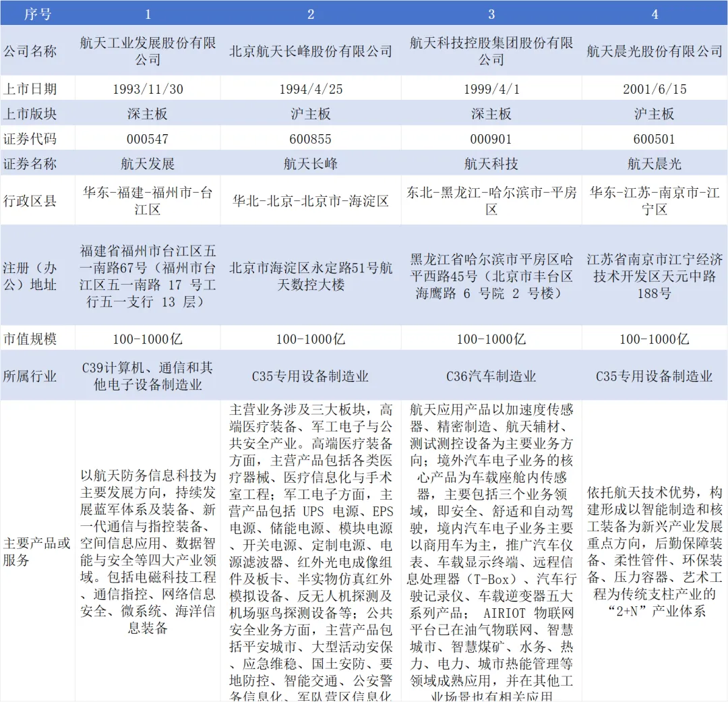Click industry cell C39计算机、通信和其他电子设备制造业
The image size is (728, 702).
point(148,376)
